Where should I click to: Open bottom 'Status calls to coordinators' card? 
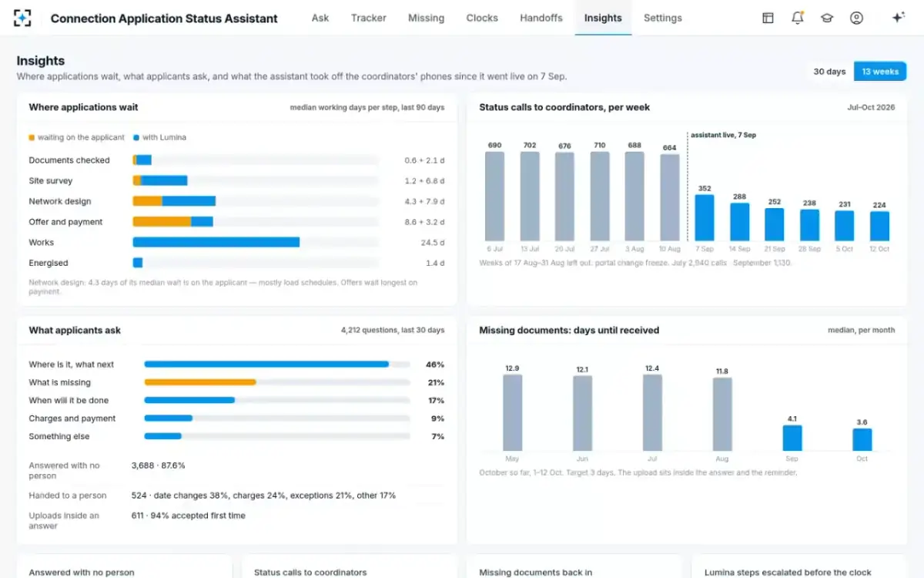tap(350, 566)
